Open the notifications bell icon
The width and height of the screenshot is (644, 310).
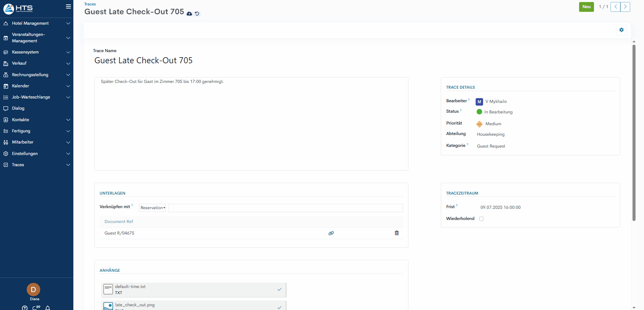pyautogui.click(x=48, y=308)
